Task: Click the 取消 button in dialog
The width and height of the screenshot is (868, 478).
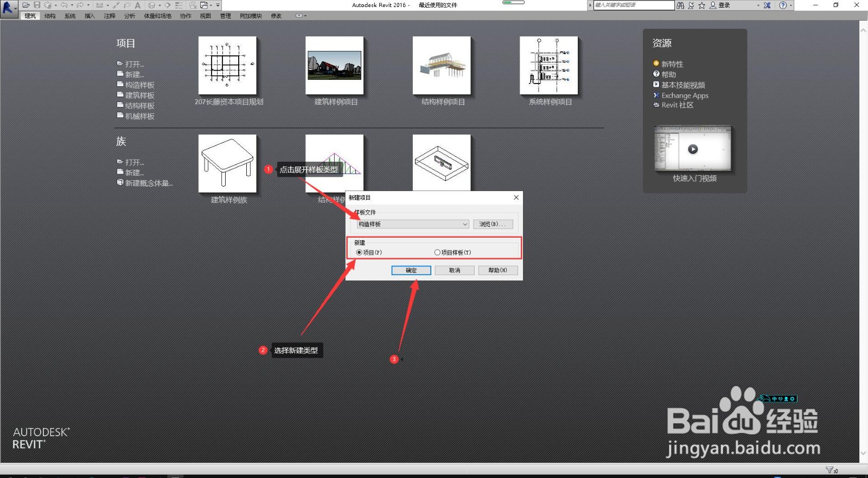Action: [455, 270]
